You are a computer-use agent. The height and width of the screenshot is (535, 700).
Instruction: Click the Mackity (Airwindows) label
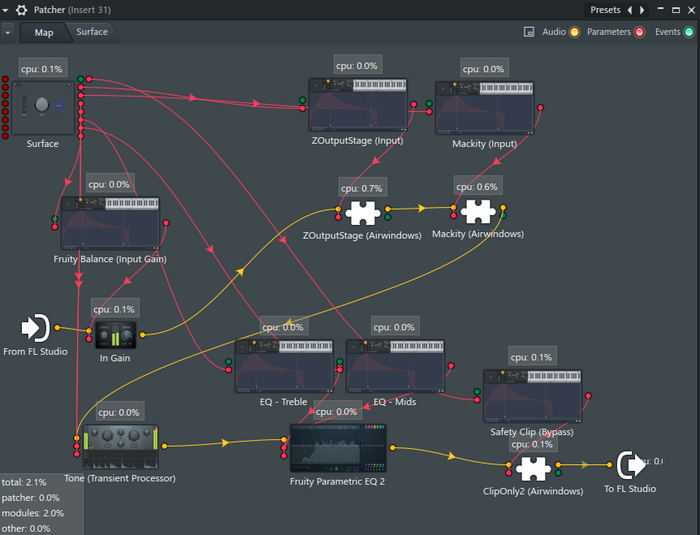pos(478,234)
